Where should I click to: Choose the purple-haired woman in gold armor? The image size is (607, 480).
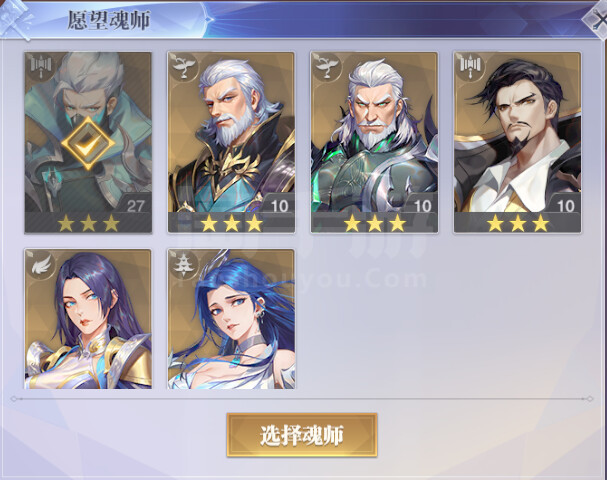88,319
